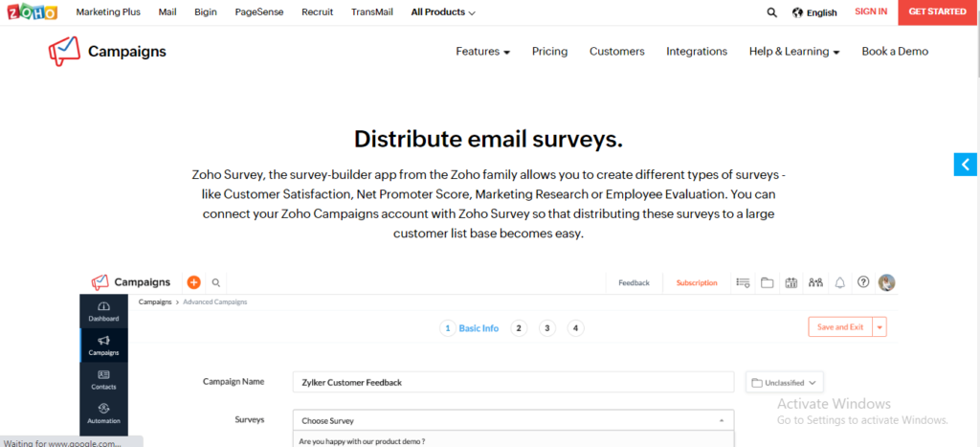Go to Integrations in navigation
980x447 pixels.
click(x=697, y=52)
